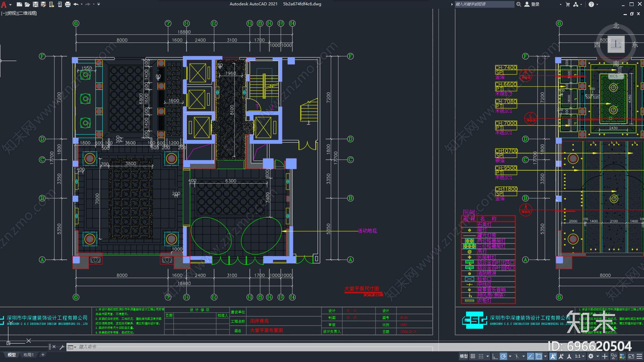Undo the last action
644x362 pixels.
76,4
